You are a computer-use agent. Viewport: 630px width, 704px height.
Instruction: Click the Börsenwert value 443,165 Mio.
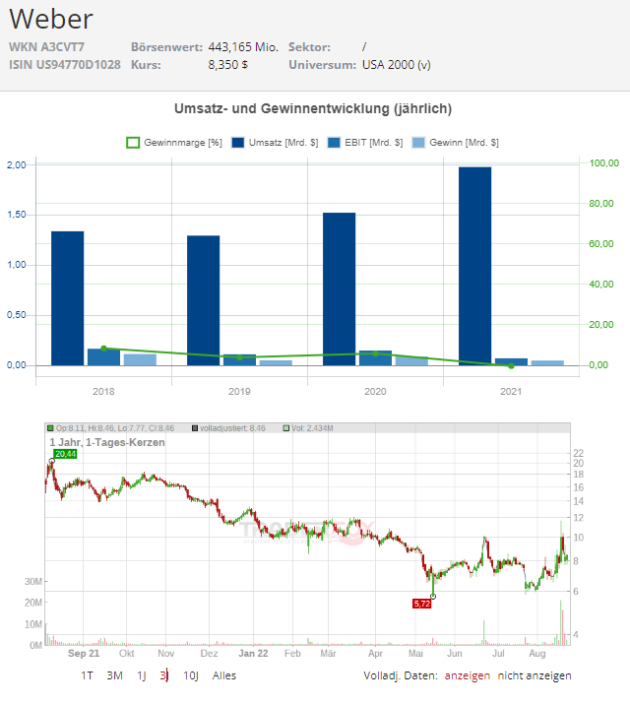(x=243, y=47)
